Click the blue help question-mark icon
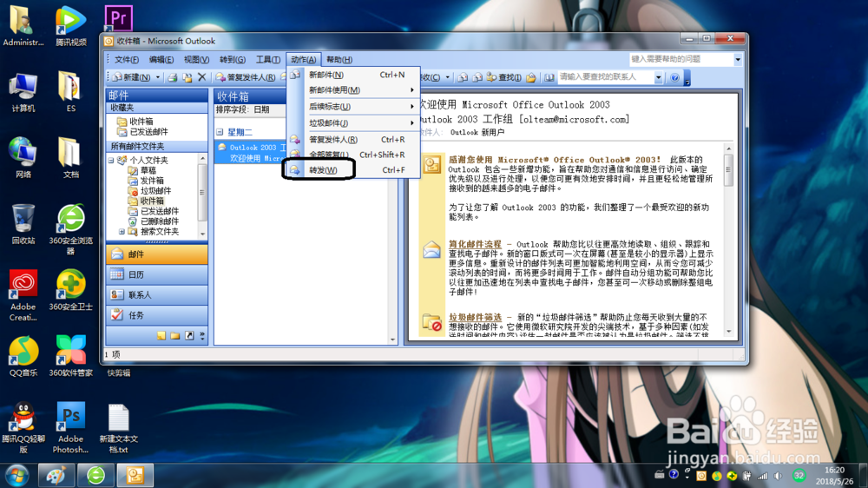 pyautogui.click(x=674, y=77)
